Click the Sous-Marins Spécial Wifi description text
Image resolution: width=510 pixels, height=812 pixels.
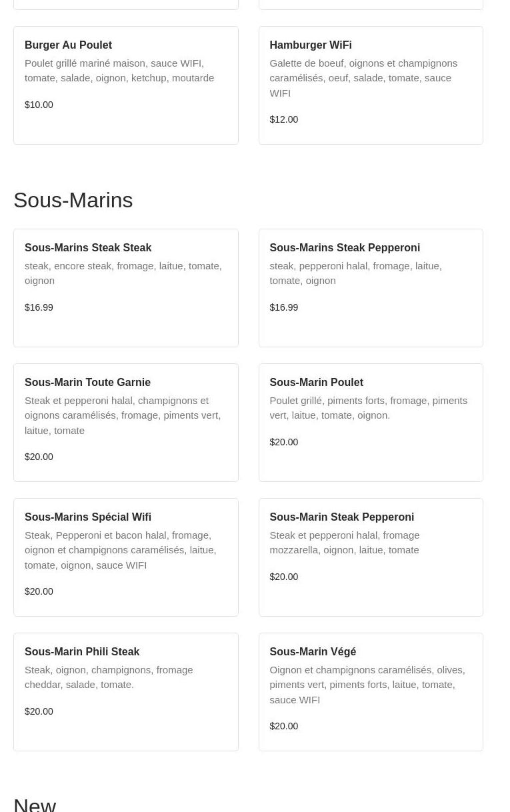(120, 550)
